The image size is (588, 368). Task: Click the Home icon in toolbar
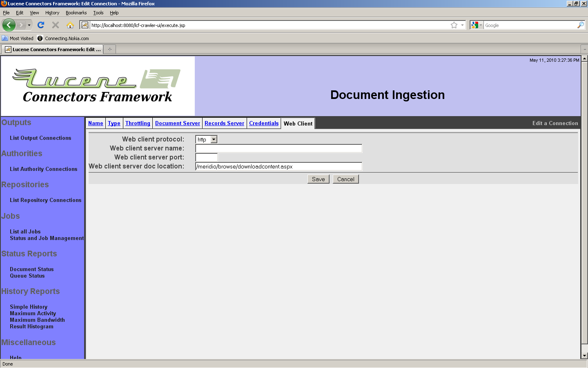tap(70, 25)
